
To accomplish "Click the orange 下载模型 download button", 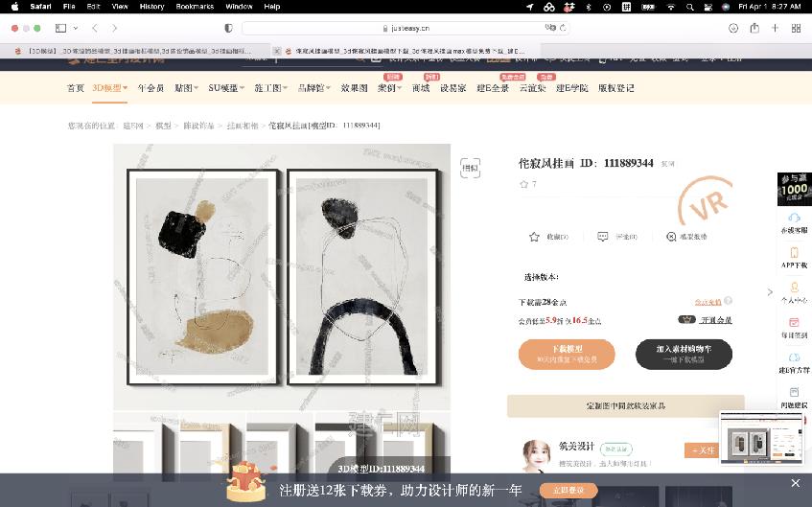I will tap(567, 355).
